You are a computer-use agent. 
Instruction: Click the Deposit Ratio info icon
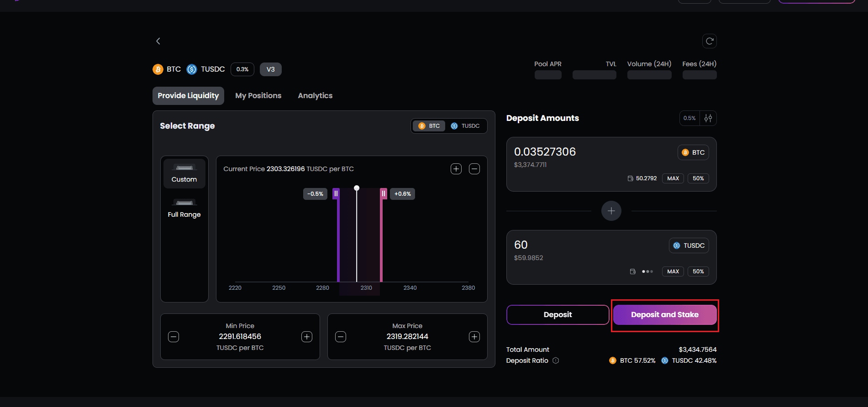pos(556,360)
